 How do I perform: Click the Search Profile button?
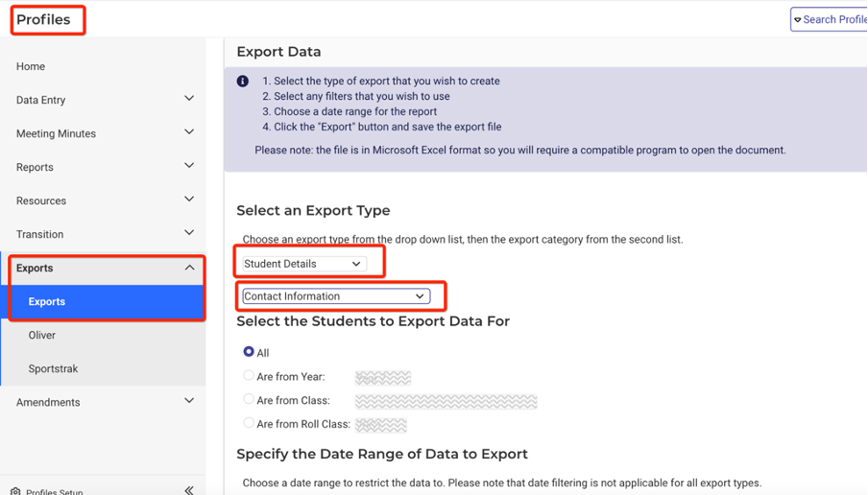829,19
